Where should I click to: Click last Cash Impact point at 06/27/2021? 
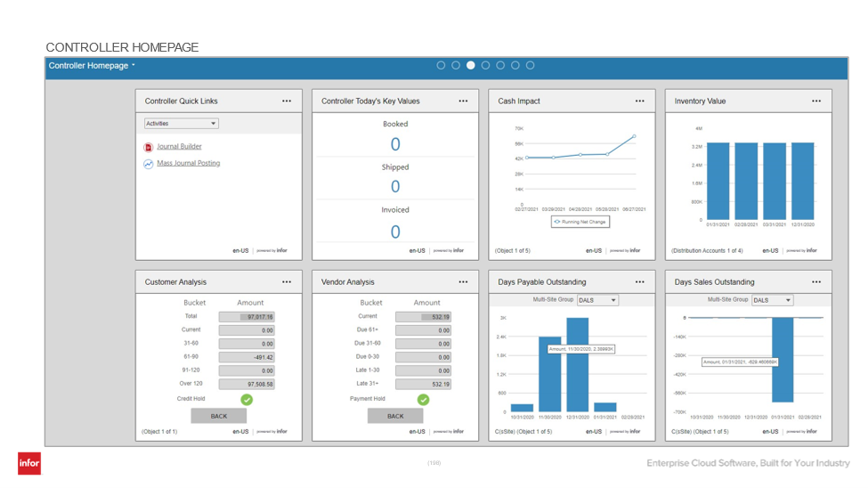coord(635,136)
